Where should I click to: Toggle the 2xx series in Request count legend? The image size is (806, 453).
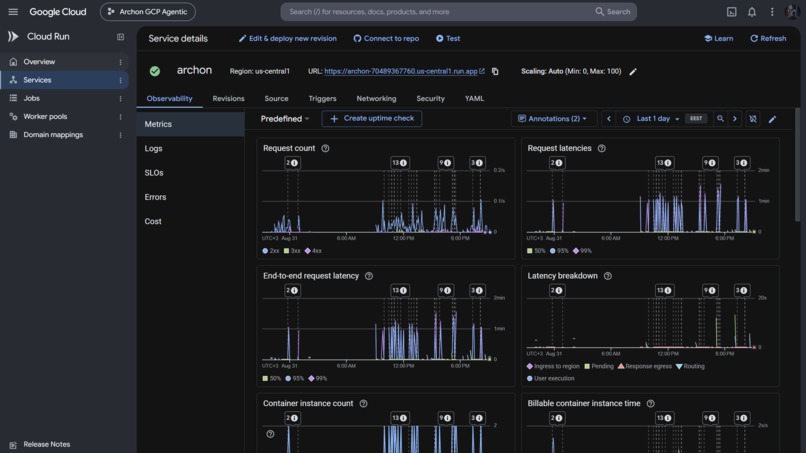point(270,251)
